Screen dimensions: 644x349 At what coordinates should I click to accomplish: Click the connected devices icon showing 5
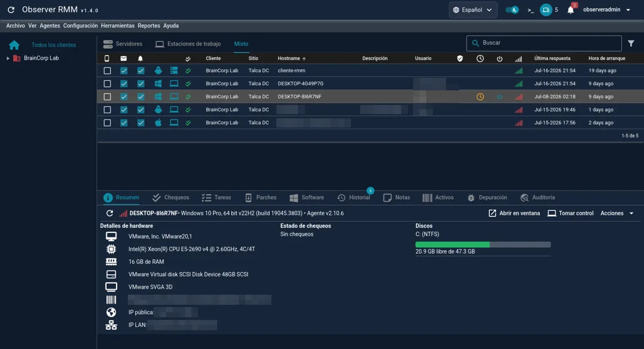(546, 10)
